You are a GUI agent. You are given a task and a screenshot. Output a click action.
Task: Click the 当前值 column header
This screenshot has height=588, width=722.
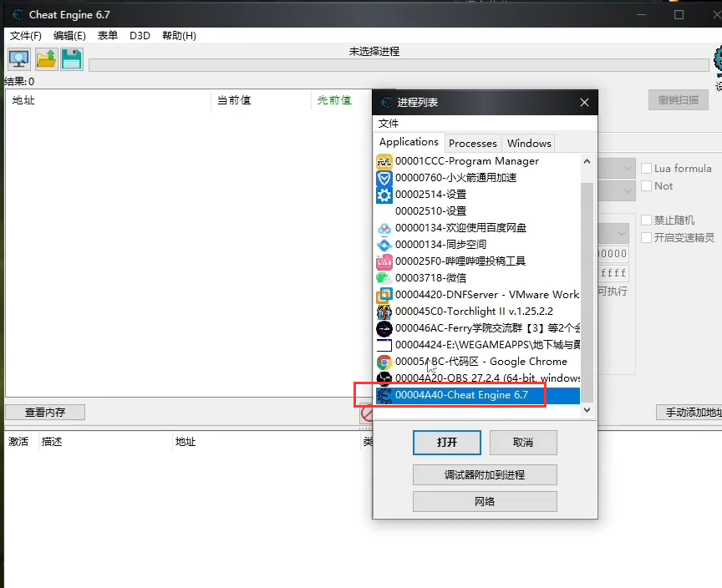(x=261, y=100)
